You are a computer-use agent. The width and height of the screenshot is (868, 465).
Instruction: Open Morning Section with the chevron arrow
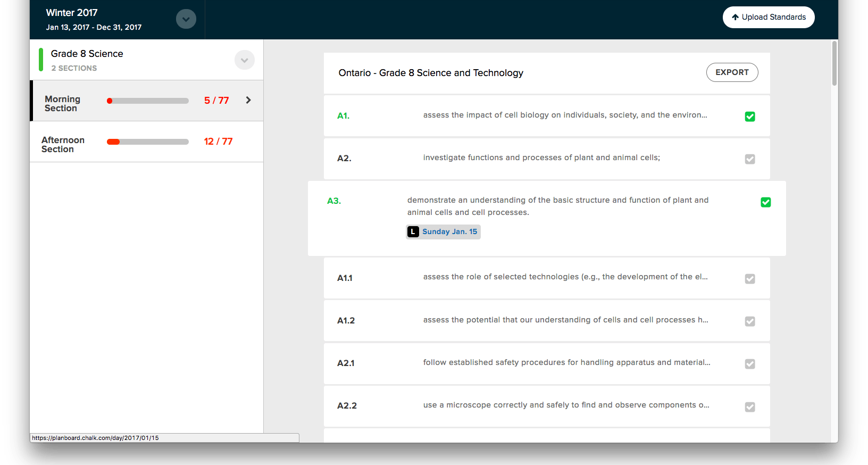pos(248,100)
